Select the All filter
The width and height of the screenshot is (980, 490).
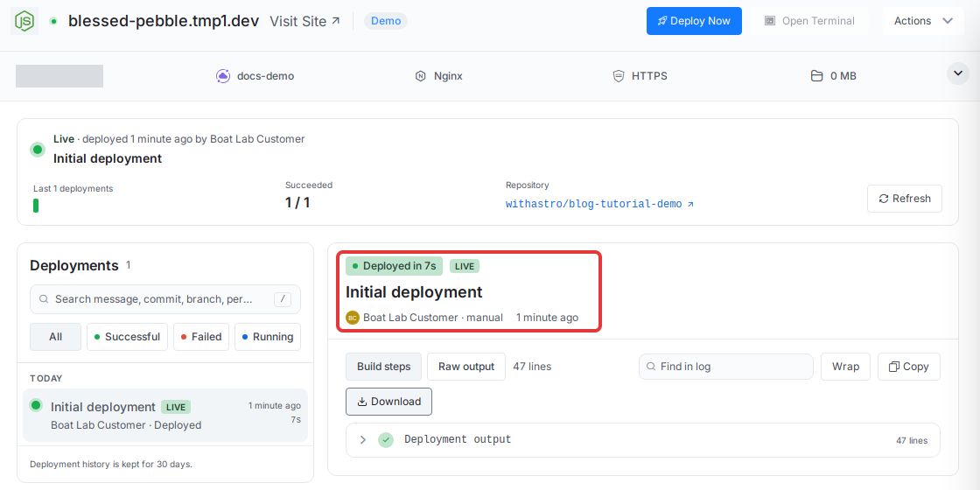coord(56,337)
